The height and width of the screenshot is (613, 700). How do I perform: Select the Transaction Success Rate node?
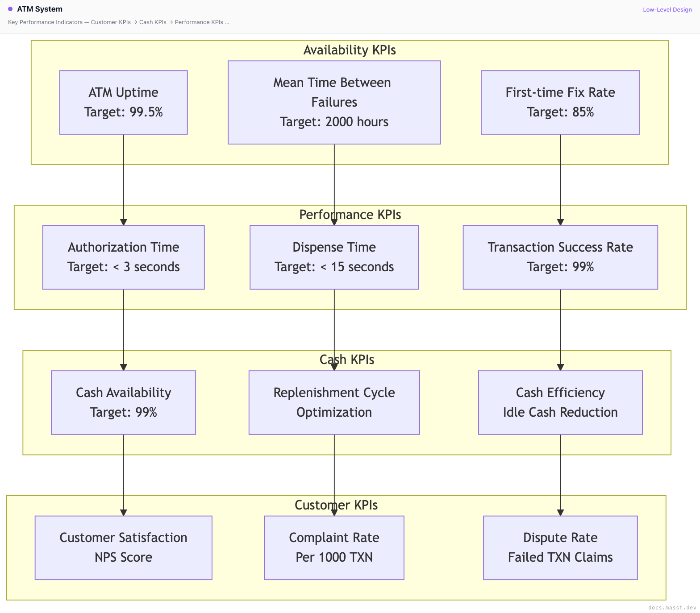click(560, 257)
